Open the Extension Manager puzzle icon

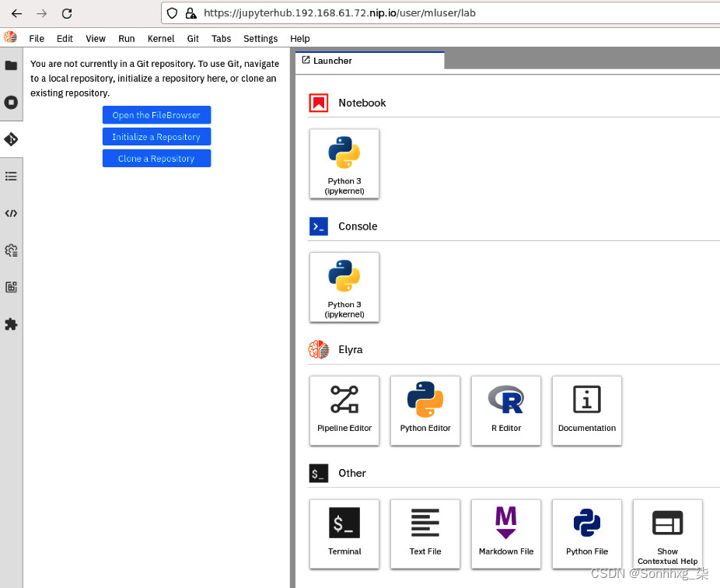point(11,324)
